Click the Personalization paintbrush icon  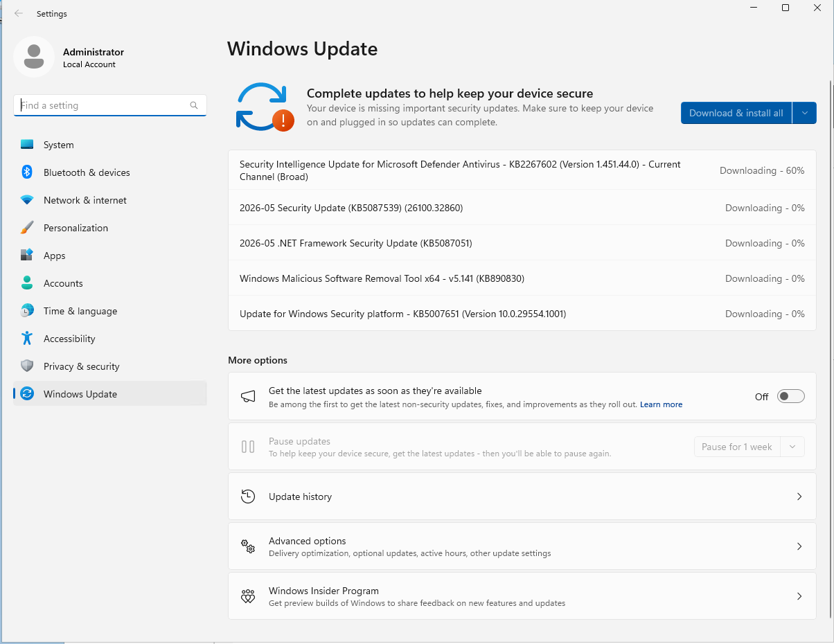point(27,228)
